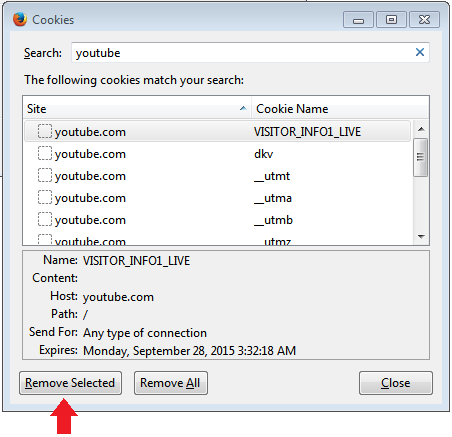Clear the search field with the X
The height and width of the screenshot is (437, 452).
[x=420, y=52]
